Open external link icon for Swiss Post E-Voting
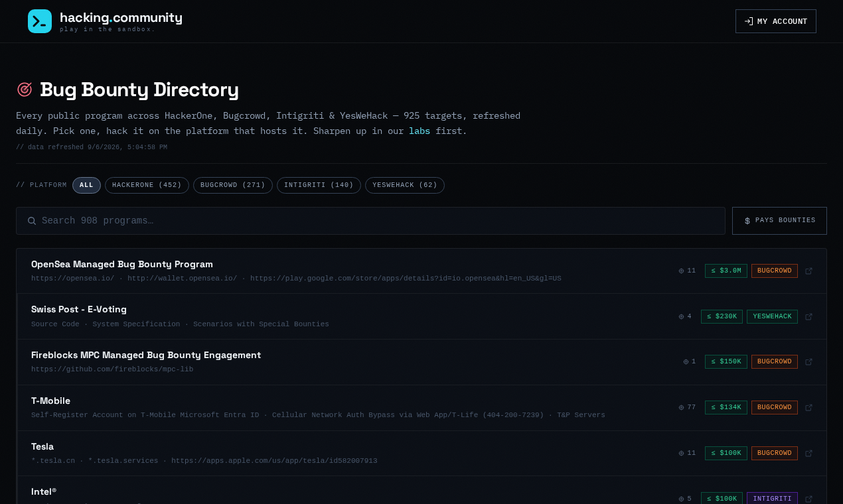 (x=808, y=316)
